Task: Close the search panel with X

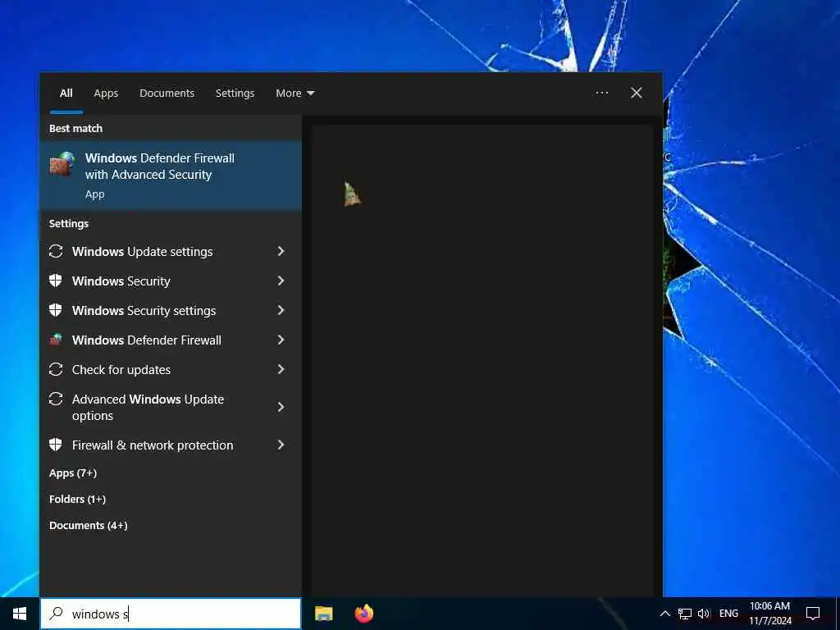Action: pos(637,94)
